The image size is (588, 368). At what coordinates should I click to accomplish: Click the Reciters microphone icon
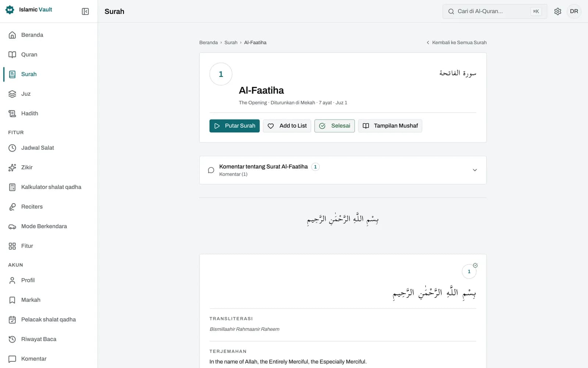click(x=12, y=207)
